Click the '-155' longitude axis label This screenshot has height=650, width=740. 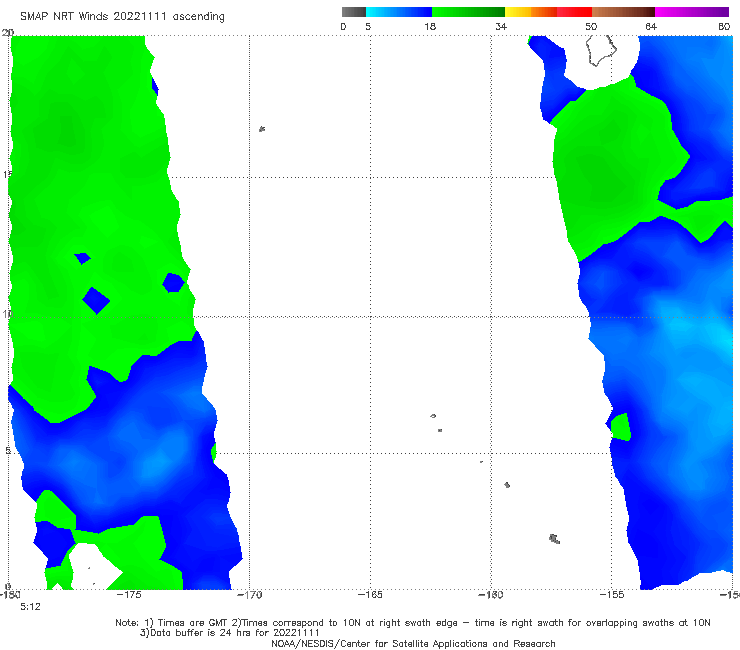coord(612,595)
